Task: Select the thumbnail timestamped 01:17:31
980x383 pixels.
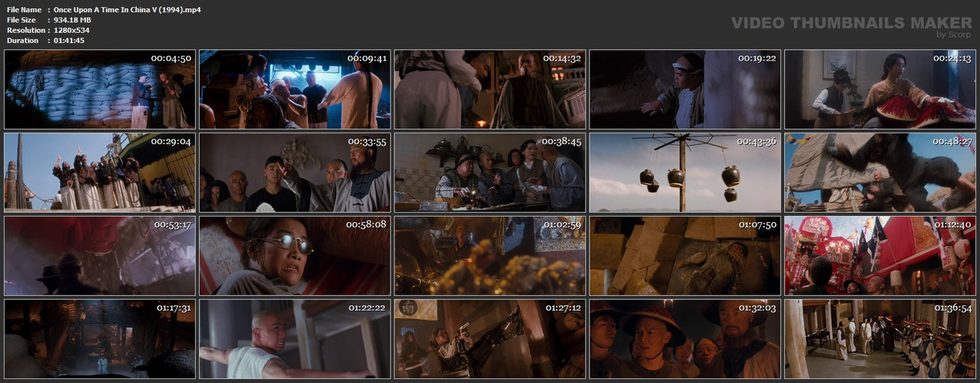Action: pyautogui.click(x=100, y=339)
